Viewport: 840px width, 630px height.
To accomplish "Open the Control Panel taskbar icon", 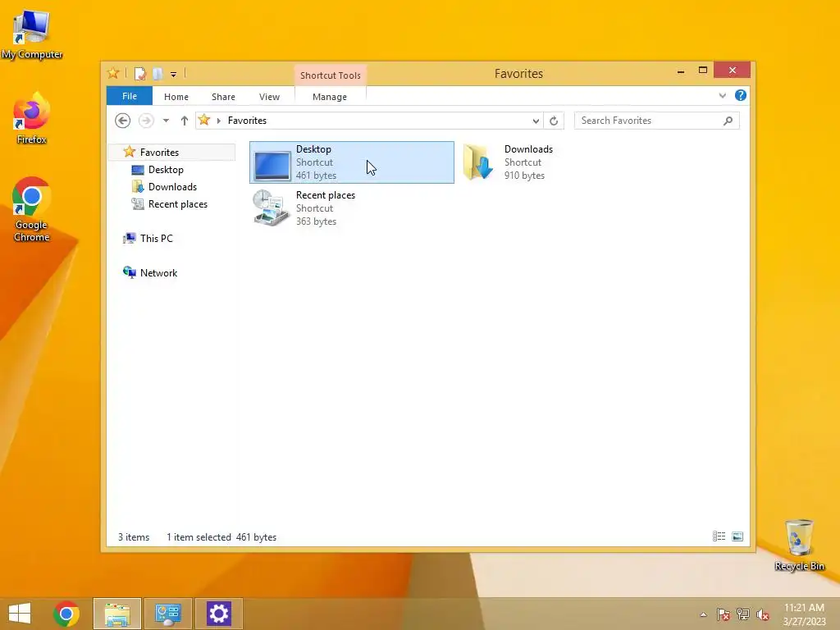I will (167, 614).
